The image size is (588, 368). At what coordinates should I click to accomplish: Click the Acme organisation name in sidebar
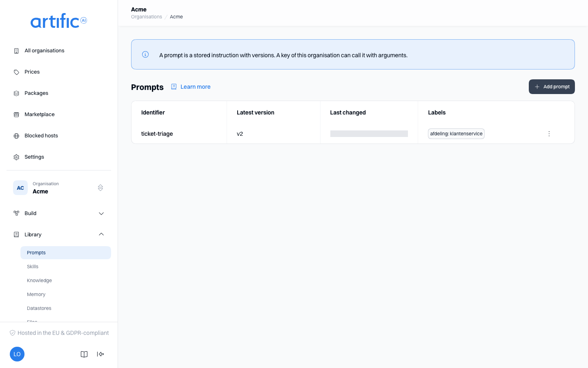(40, 191)
